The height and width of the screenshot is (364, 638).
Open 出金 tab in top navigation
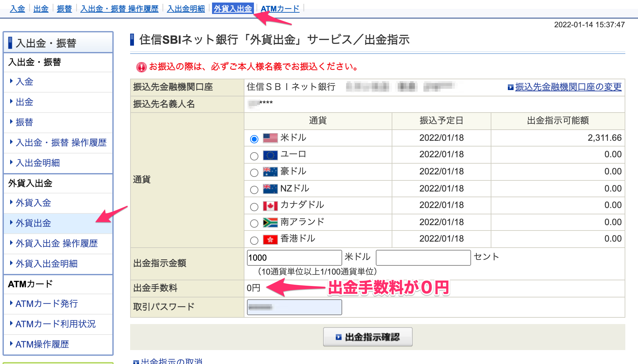point(41,9)
